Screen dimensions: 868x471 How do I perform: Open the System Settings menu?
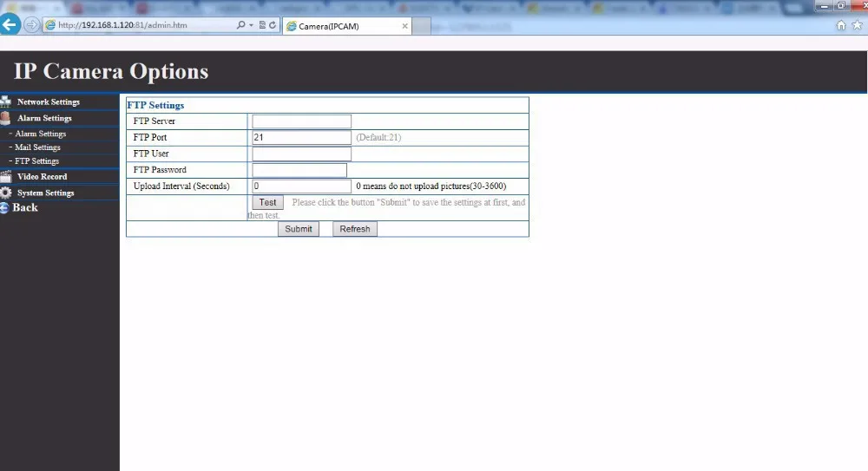pos(45,193)
